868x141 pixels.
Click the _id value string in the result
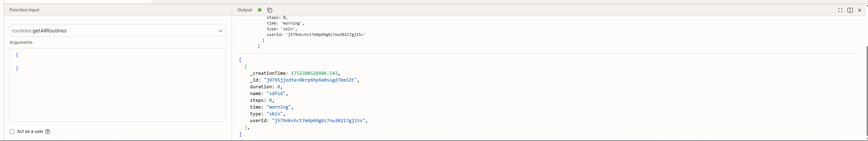[x=310, y=80]
